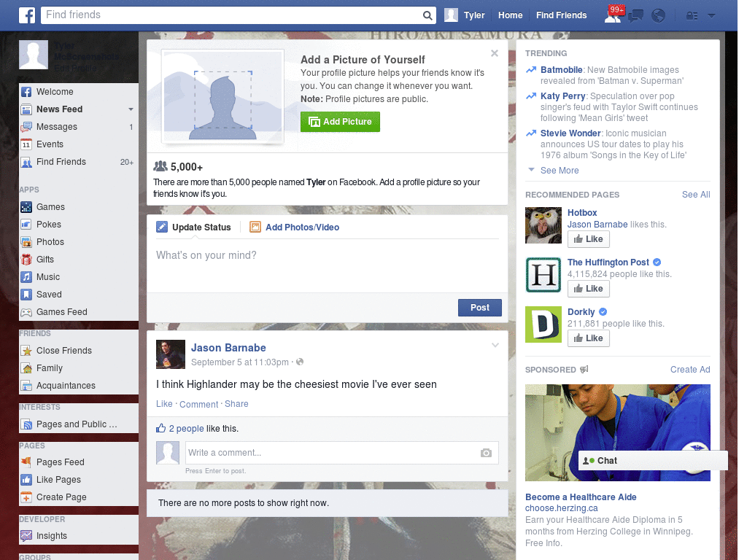Click the What's on your mind box
The height and width of the screenshot is (560, 747).
[x=328, y=265]
